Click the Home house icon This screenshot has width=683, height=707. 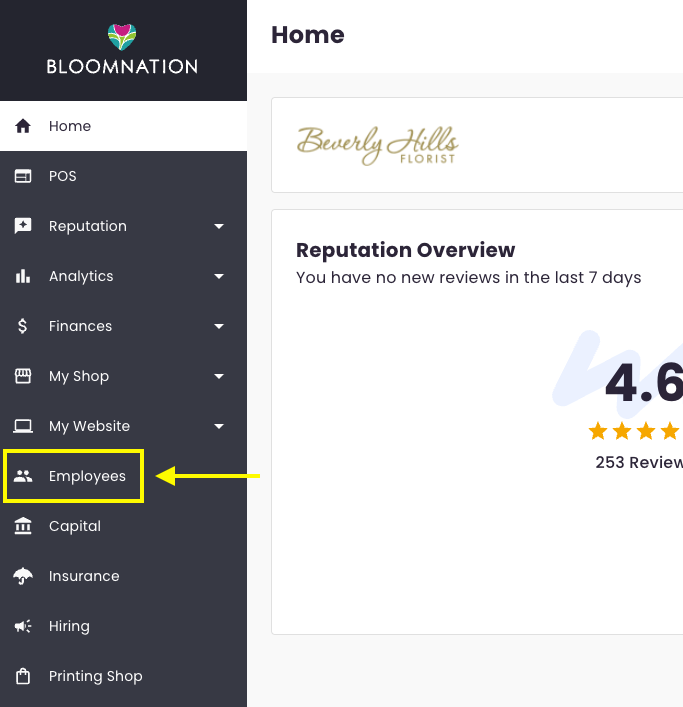[23, 126]
